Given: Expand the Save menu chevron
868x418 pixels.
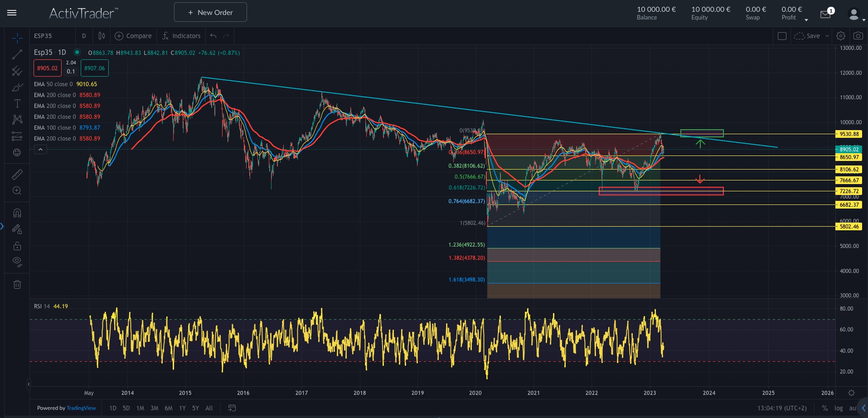Looking at the screenshot, I should tap(828, 36).
